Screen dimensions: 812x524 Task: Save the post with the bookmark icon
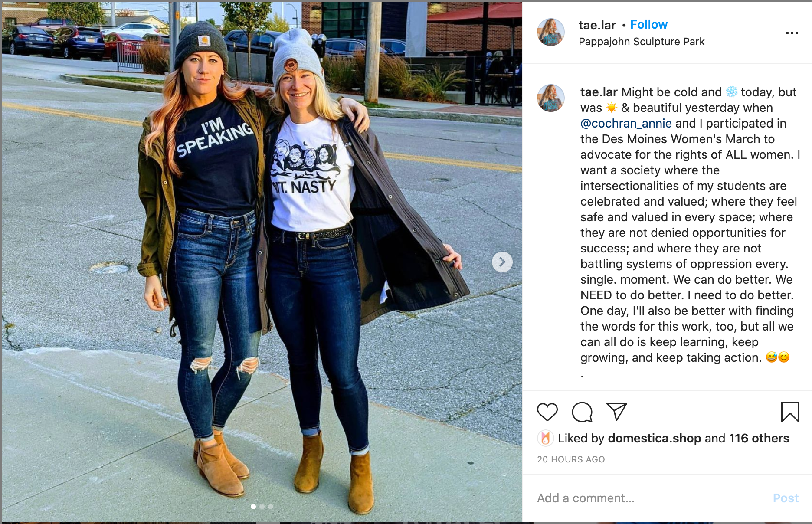[790, 412]
